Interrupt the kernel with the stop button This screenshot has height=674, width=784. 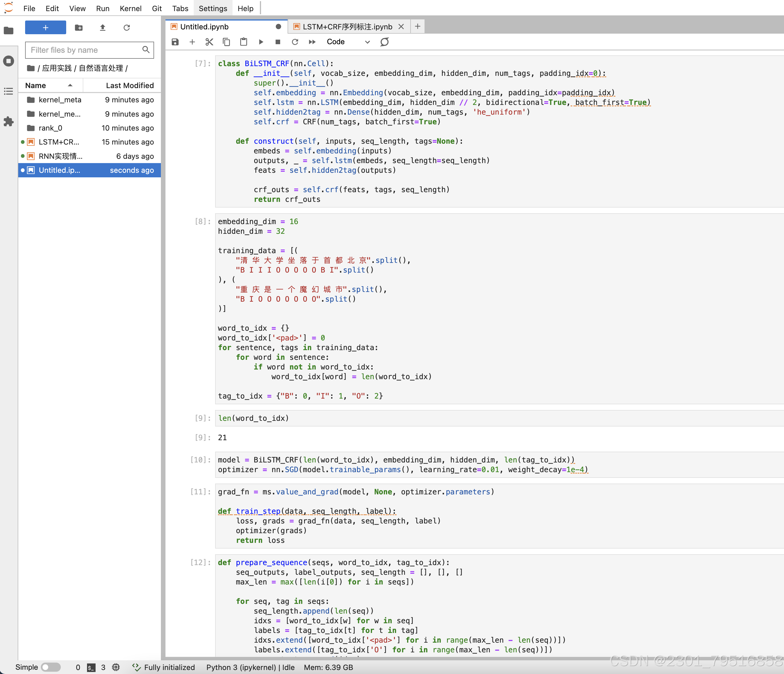point(278,42)
